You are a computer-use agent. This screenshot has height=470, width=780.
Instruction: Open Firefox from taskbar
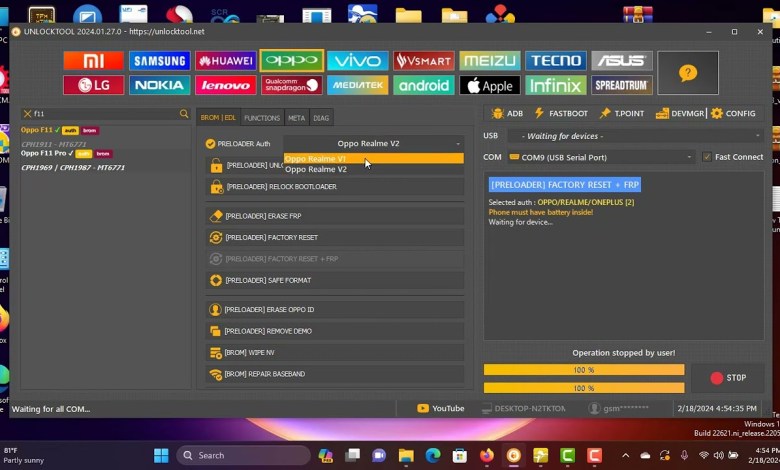[x=487, y=455]
